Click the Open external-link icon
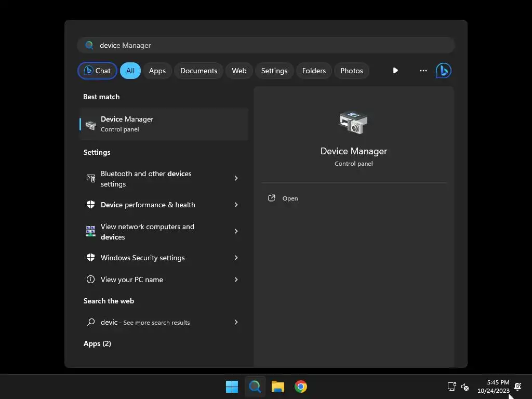The width and height of the screenshot is (532, 399). pos(271,198)
